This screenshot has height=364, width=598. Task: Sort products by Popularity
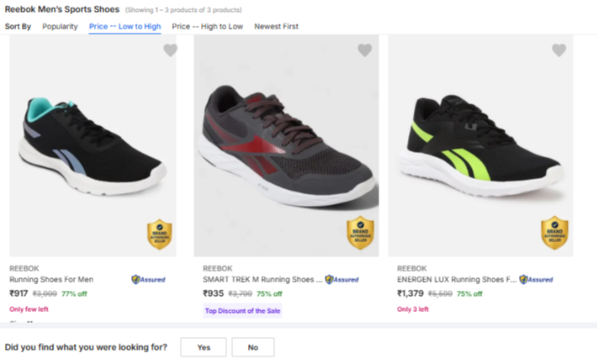pyautogui.click(x=60, y=26)
